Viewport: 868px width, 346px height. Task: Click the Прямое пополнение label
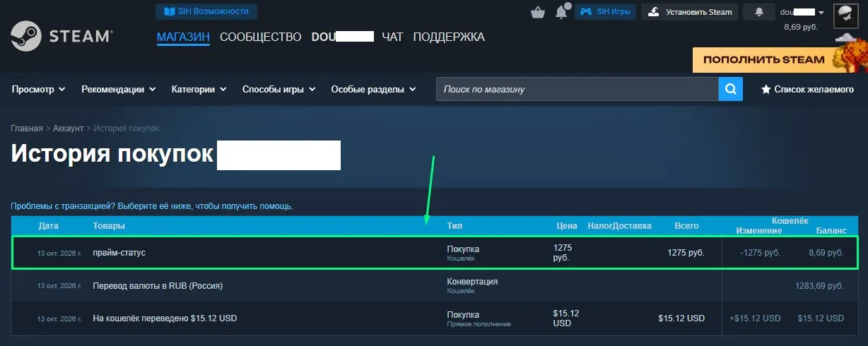[x=479, y=324]
